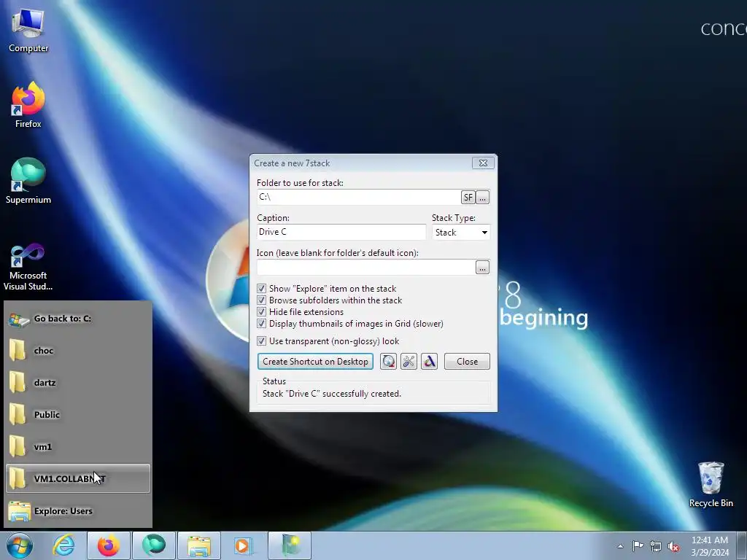This screenshot has height=560, width=747.
Task: Click the 7stacks taskbar icon
Action: [x=289, y=545]
